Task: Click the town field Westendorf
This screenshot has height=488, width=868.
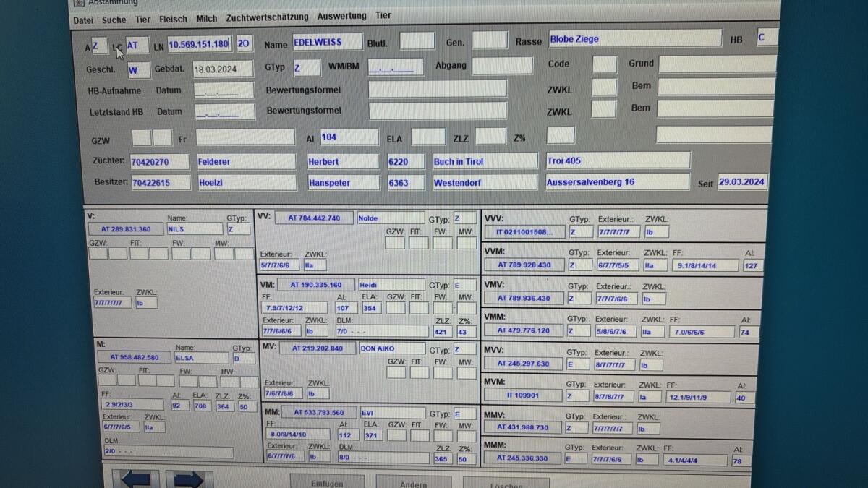Action: coord(485,182)
